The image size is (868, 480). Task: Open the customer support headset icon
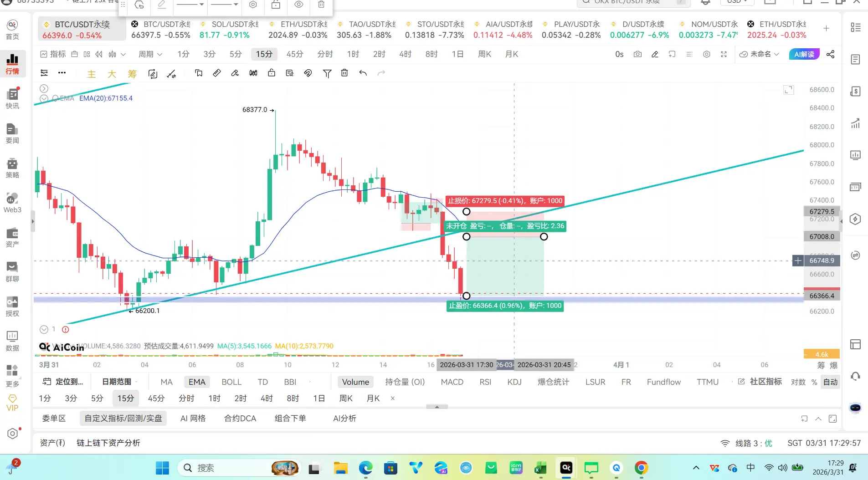click(x=855, y=377)
